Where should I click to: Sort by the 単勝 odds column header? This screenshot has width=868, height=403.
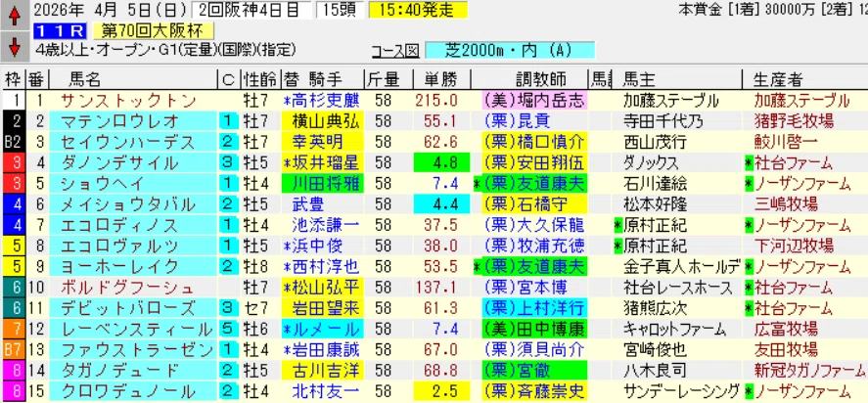click(441, 80)
